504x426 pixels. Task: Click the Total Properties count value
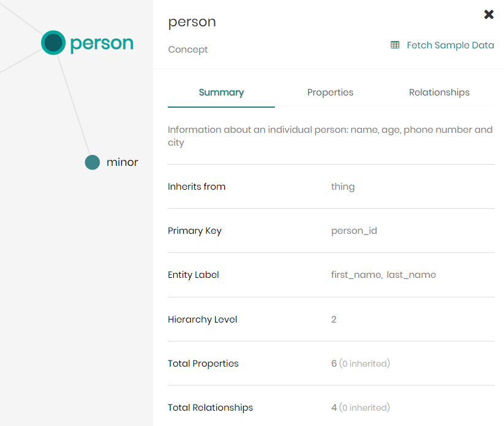point(334,364)
